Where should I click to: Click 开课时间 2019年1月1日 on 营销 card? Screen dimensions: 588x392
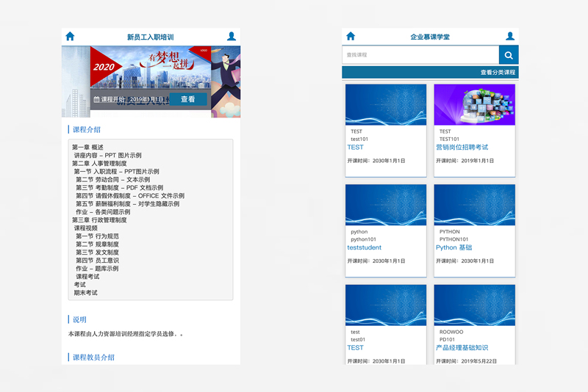(465, 161)
